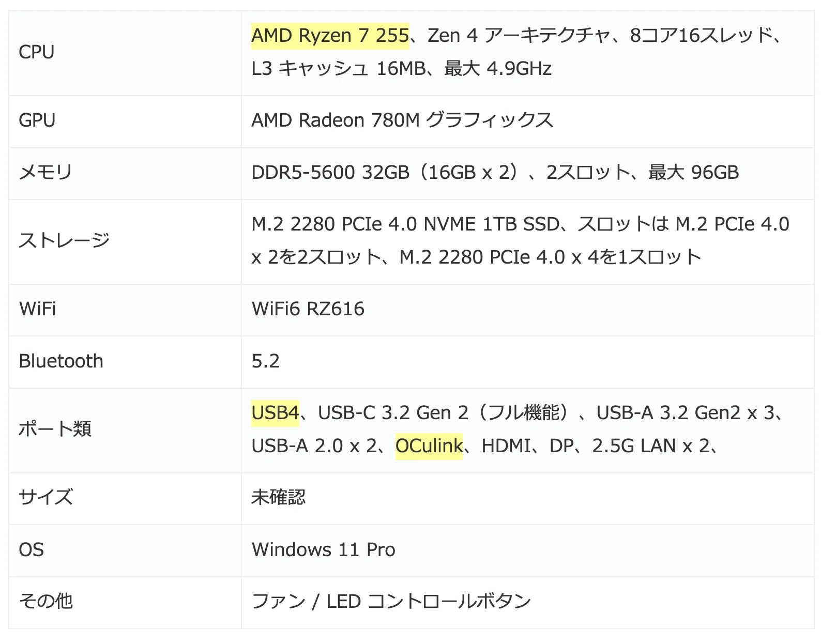The width and height of the screenshot is (821, 644).
Task: Click the 未確認 size value
Action: pos(278,497)
